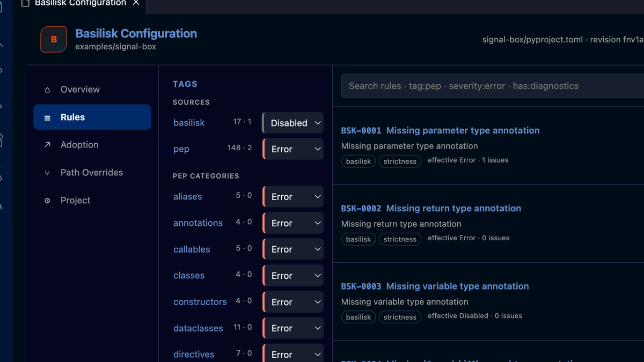Open callables severity dropdown

[293, 249]
